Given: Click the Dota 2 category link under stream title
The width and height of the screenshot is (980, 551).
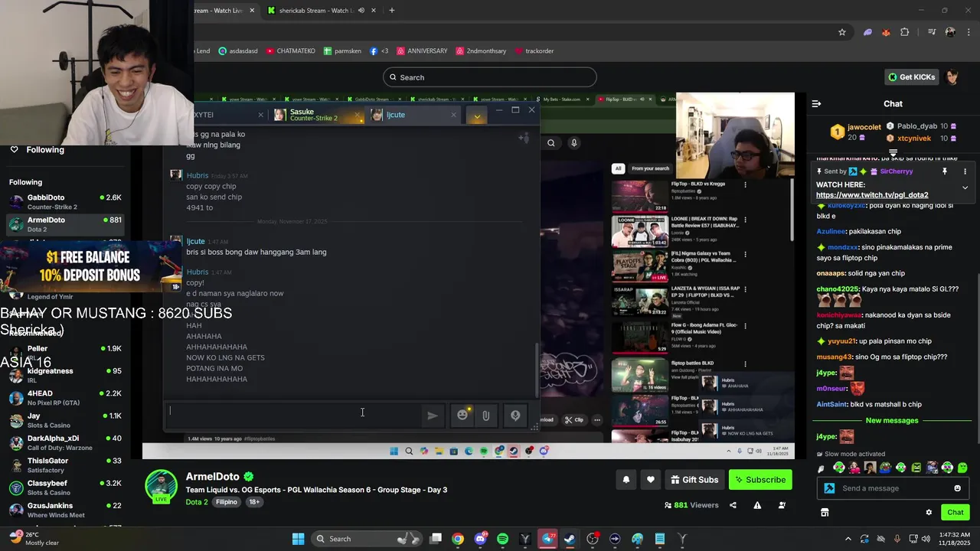Looking at the screenshot, I should [x=197, y=502].
